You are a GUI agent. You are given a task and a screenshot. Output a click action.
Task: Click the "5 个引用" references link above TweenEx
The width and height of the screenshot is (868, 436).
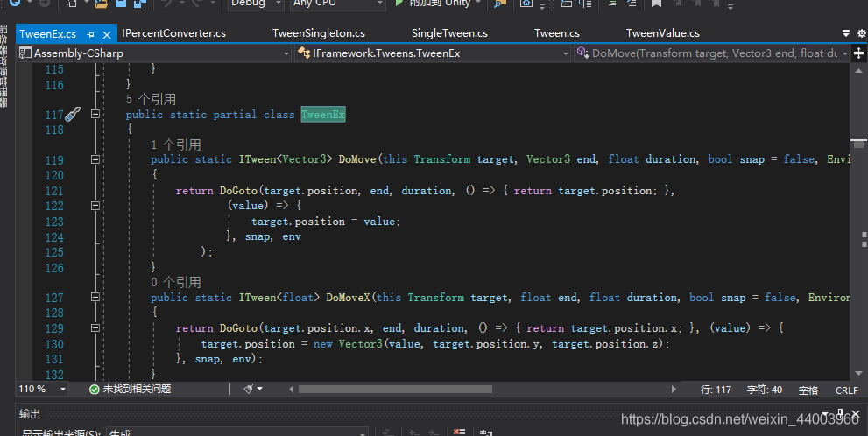(151, 99)
